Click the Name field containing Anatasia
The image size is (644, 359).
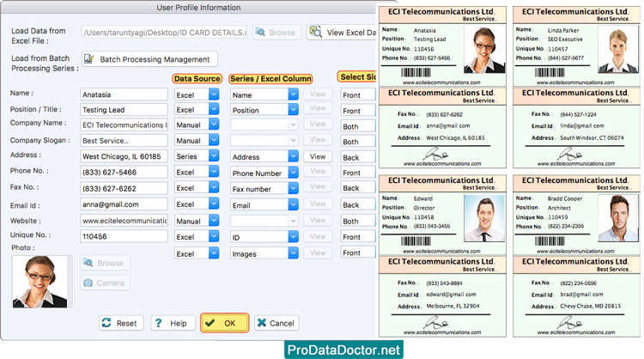click(124, 94)
